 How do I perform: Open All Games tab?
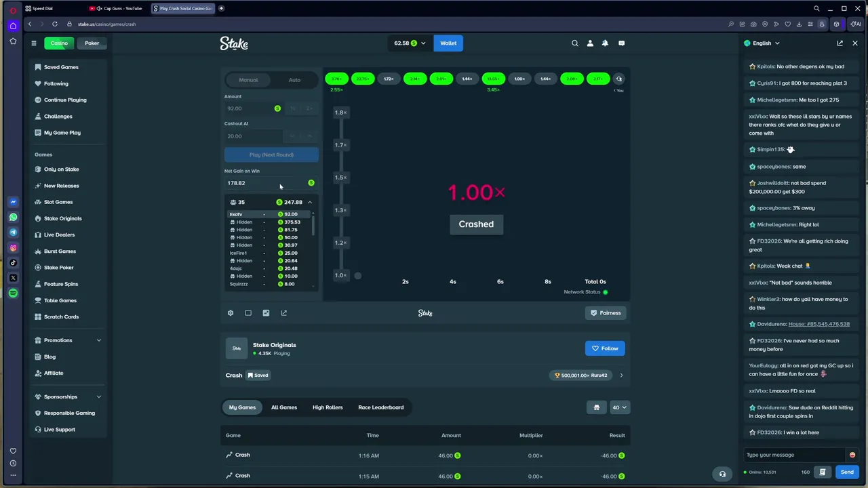point(284,407)
